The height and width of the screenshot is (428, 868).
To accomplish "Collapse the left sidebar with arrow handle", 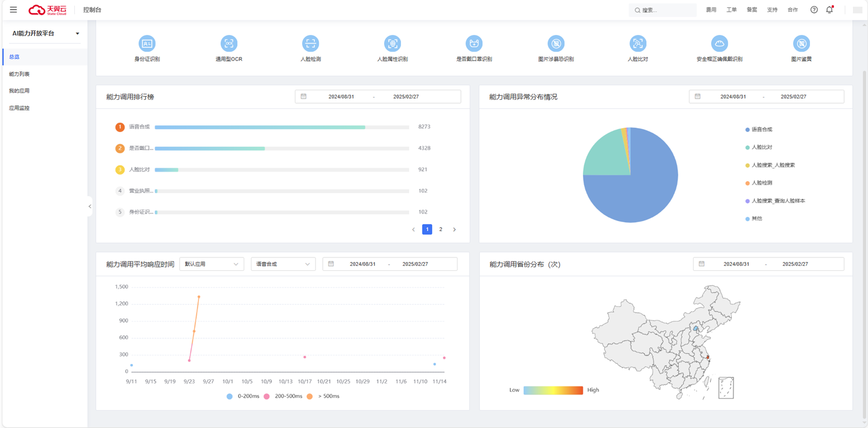I will coord(90,206).
